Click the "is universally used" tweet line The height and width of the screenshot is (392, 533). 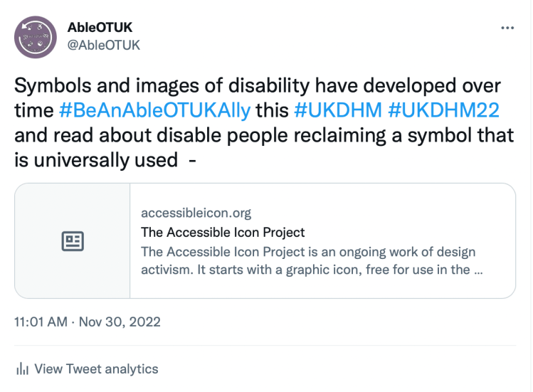pos(96,159)
